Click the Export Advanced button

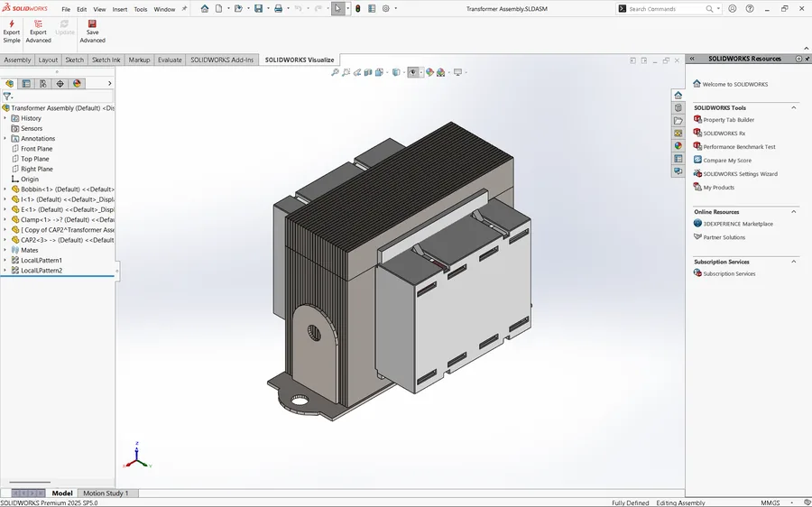pos(38,32)
